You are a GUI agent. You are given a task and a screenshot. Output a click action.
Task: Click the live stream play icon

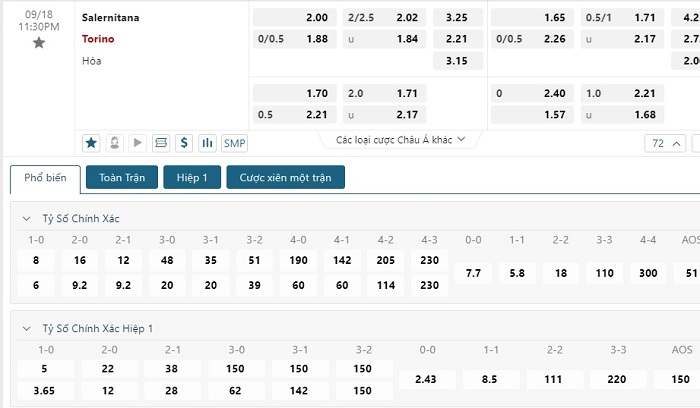tap(138, 143)
